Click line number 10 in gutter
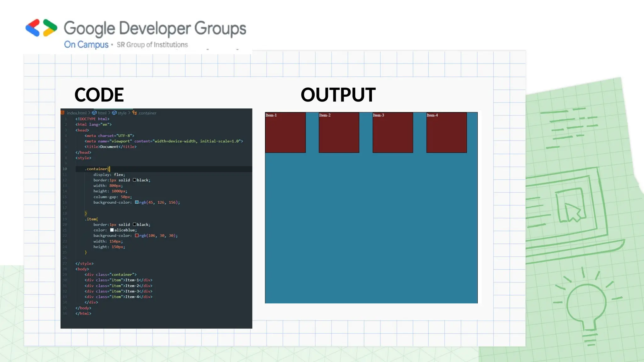This screenshot has height=362, width=644. point(65,169)
